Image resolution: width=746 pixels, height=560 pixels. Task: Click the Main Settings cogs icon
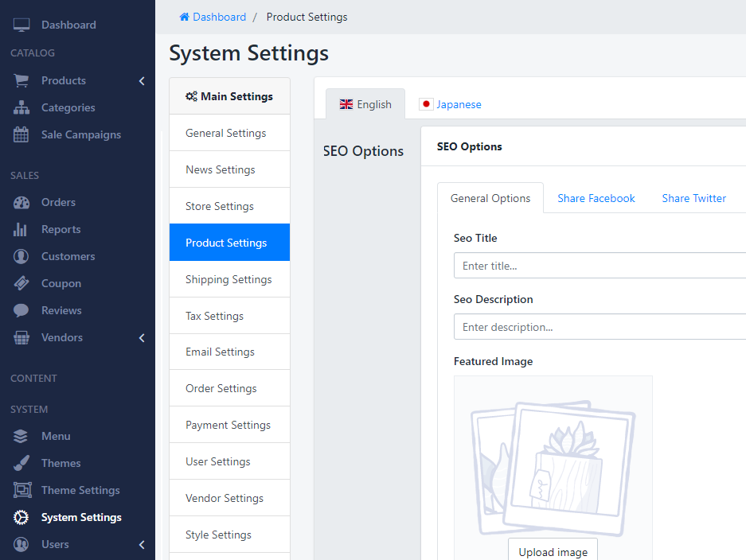click(191, 96)
